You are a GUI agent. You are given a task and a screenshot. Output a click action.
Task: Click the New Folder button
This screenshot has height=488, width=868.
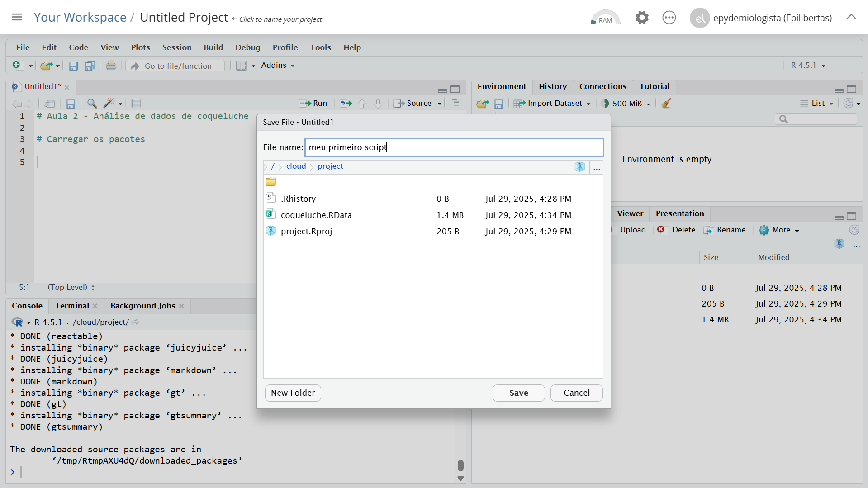[293, 393]
